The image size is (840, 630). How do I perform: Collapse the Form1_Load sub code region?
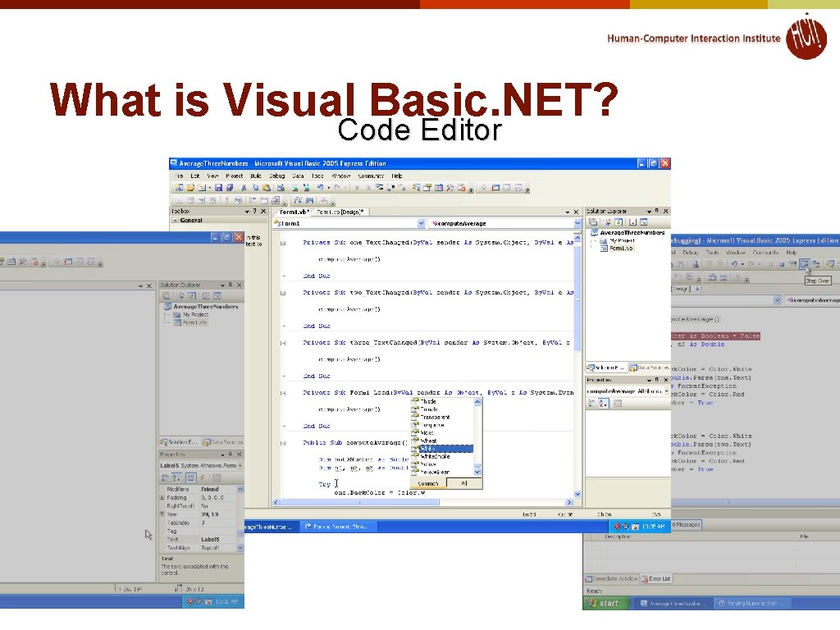pos(283,393)
